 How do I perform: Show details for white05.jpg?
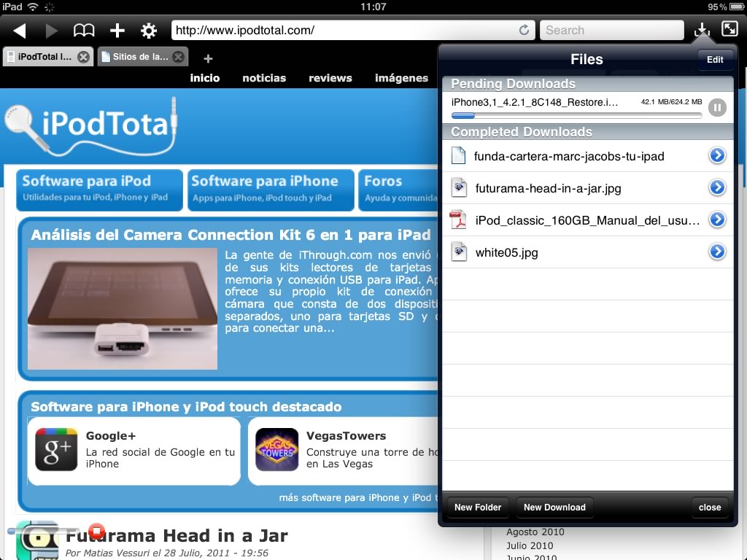717,252
